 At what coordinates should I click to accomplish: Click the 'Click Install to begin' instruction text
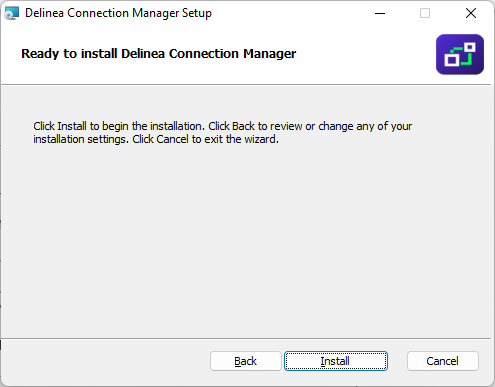coord(222,132)
